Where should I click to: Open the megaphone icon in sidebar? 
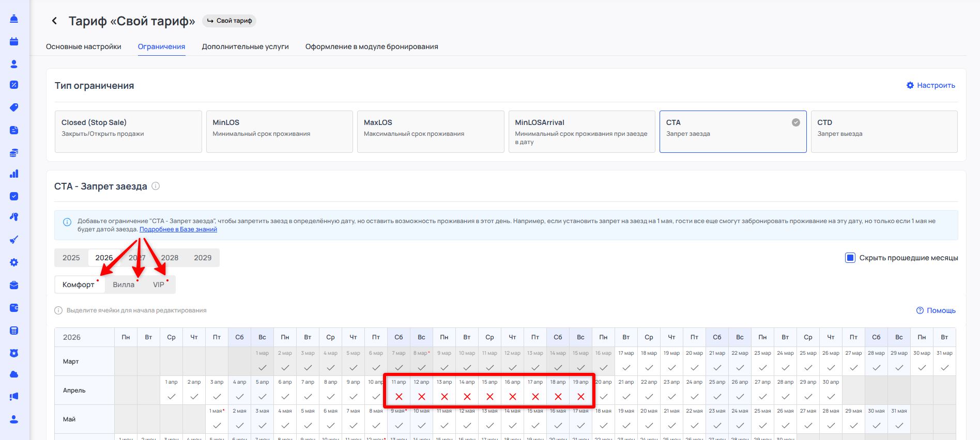[x=14, y=397]
